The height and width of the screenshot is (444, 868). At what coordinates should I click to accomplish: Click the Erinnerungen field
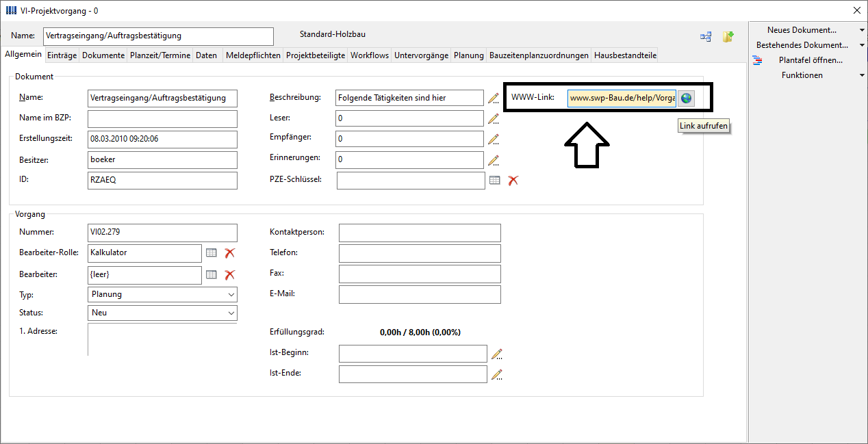pyautogui.click(x=410, y=160)
